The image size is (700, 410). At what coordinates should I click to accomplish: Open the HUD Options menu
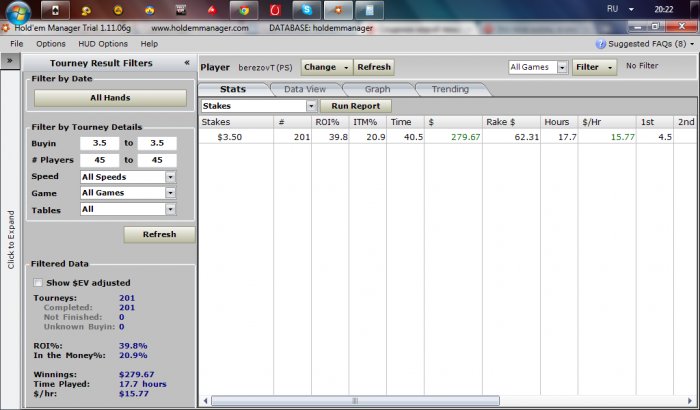pyautogui.click(x=99, y=44)
